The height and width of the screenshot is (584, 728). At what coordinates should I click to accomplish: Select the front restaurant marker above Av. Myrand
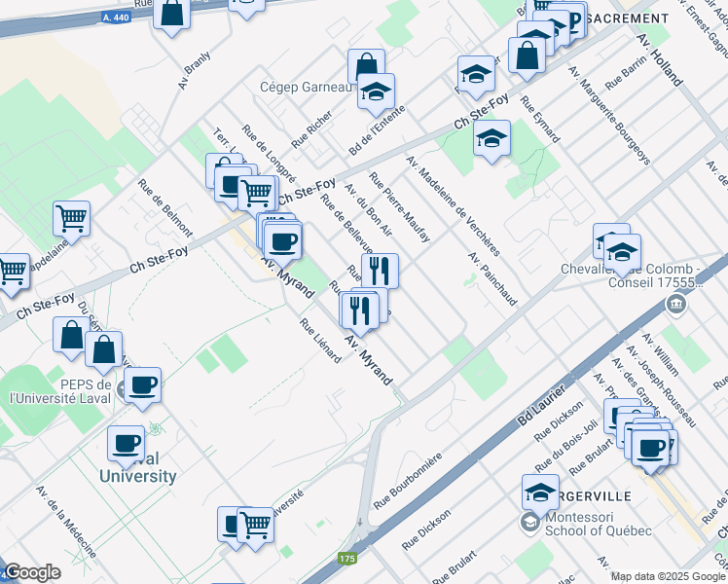tap(360, 311)
